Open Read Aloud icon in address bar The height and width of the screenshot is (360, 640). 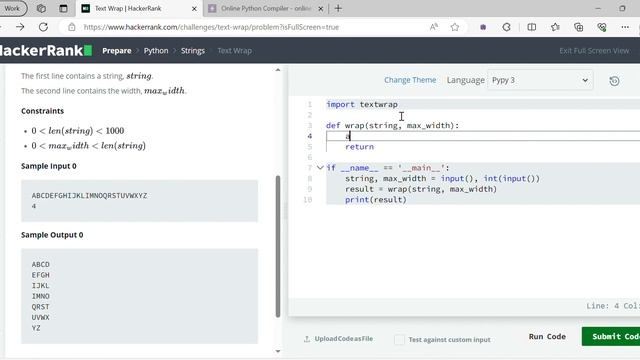coord(433,27)
